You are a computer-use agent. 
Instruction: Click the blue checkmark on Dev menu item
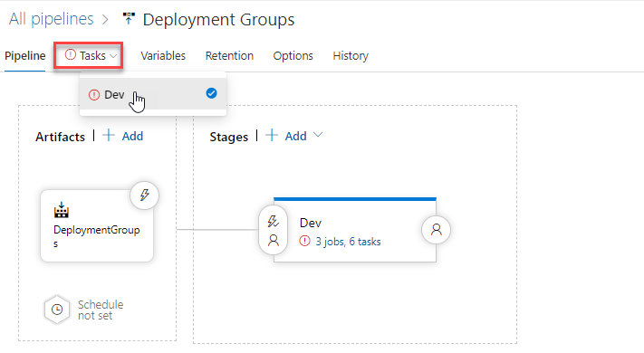pyautogui.click(x=212, y=93)
